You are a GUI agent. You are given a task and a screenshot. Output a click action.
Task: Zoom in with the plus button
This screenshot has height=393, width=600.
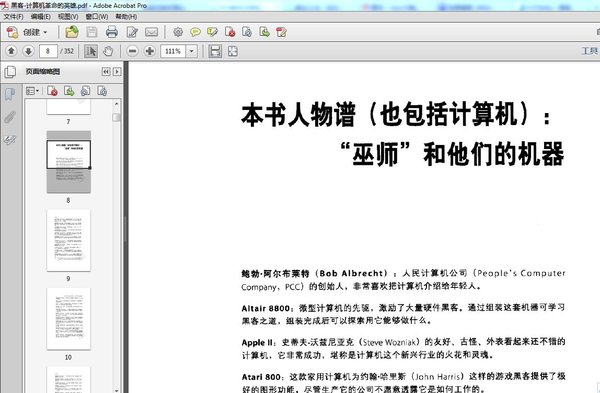[150, 51]
